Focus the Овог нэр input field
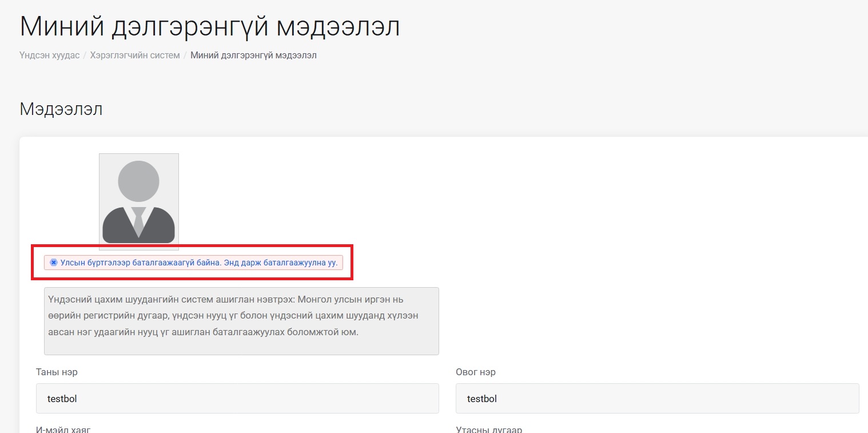Image resolution: width=868 pixels, height=433 pixels. tap(657, 399)
